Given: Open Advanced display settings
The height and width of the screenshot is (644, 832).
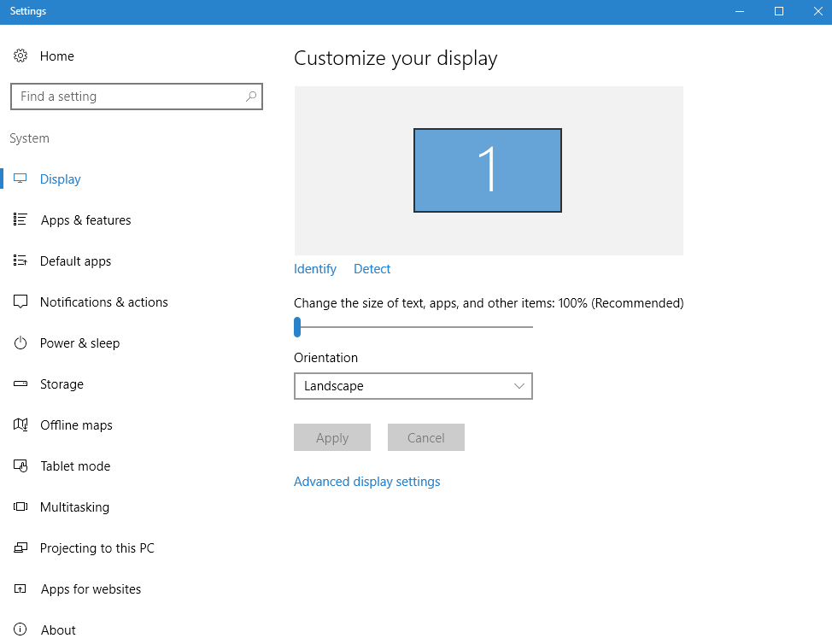Looking at the screenshot, I should click(x=366, y=481).
